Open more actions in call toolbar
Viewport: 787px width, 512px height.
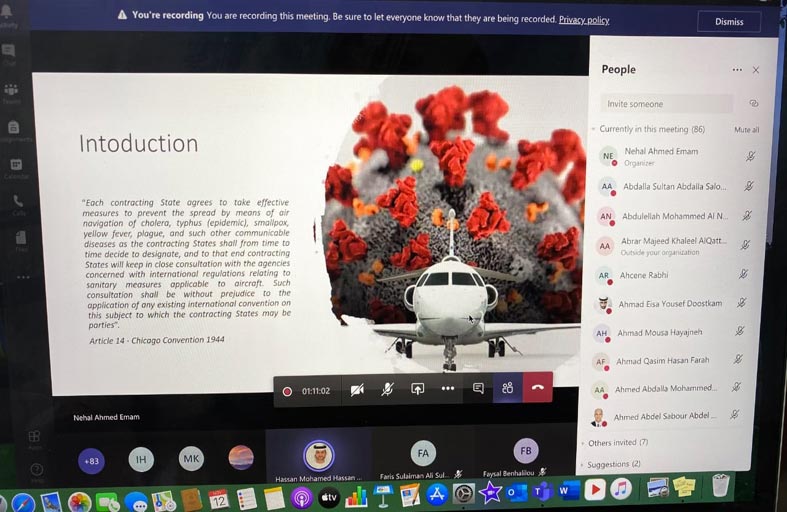coord(448,388)
